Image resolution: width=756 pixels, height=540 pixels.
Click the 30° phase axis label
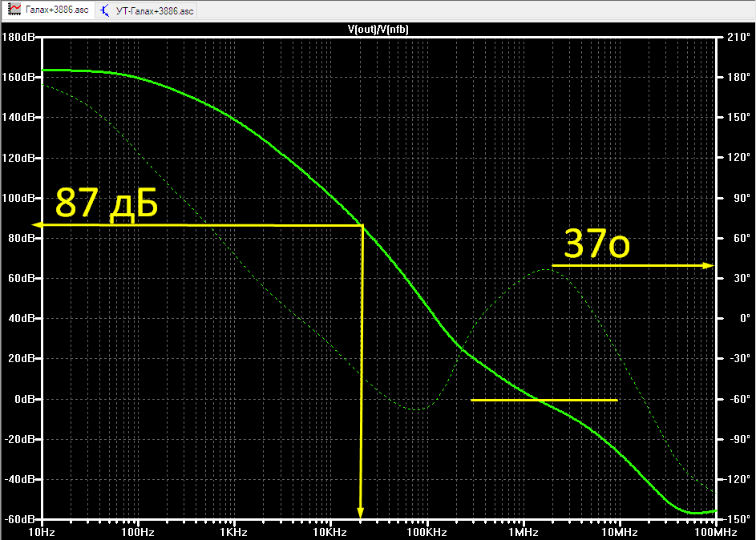[x=741, y=278]
